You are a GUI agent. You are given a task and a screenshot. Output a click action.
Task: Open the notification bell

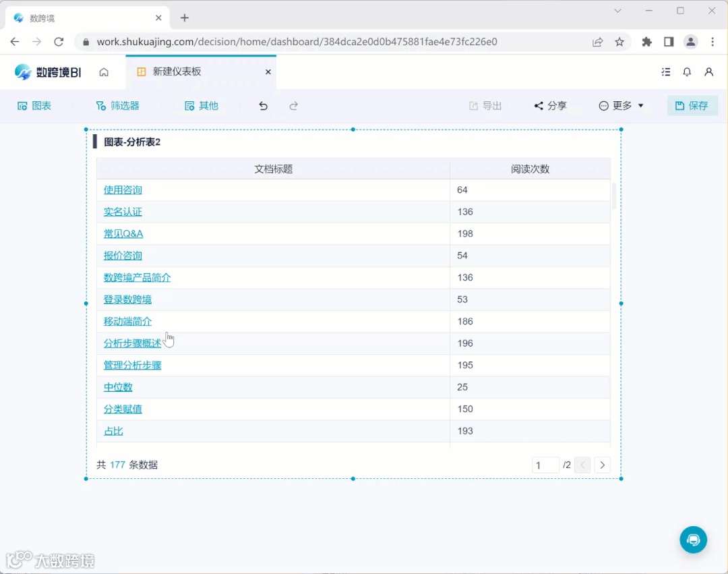(687, 71)
